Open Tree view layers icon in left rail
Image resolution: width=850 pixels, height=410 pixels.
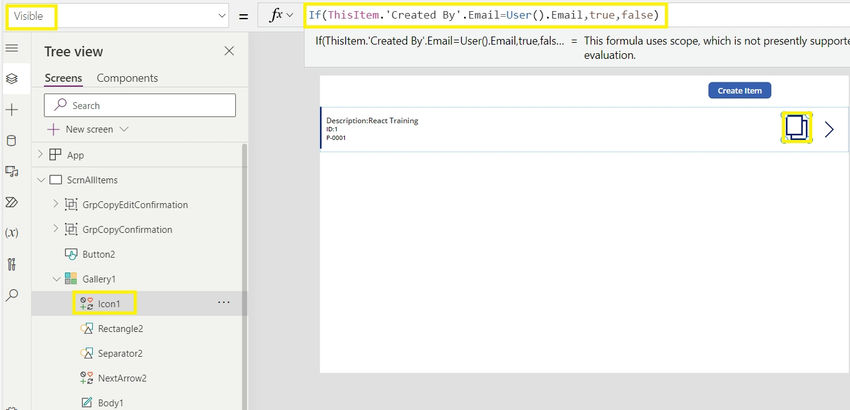point(11,79)
